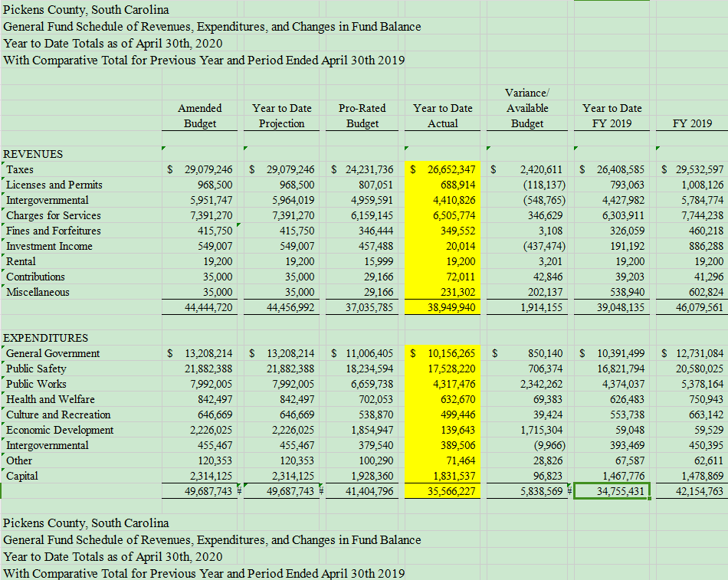Viewport: 728px width, 580px height.
Task: Click the Taxes row label
Action: 20,169
